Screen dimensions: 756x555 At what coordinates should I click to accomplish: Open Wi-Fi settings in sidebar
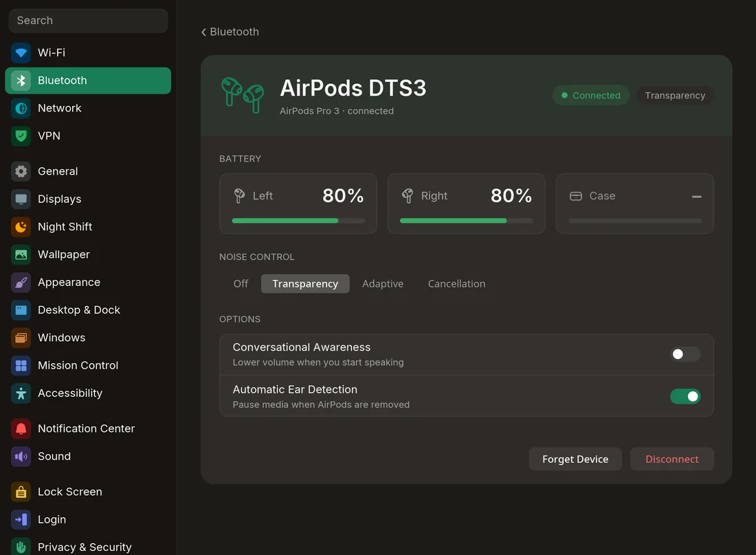click(x=88, y=52)
